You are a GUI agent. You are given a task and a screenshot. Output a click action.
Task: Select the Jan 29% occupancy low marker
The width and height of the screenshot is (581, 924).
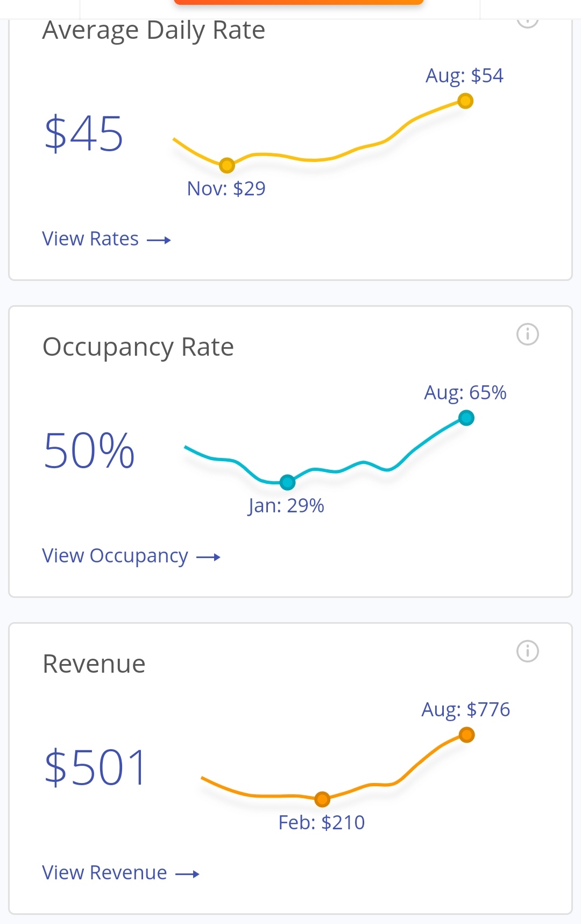[x=288, y=482]
